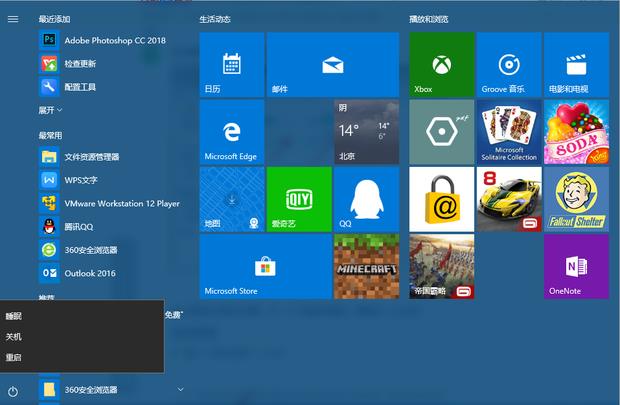620x405 pixels.
Task: Choose 关机 to shut down
Action: (x=14, y=337)
